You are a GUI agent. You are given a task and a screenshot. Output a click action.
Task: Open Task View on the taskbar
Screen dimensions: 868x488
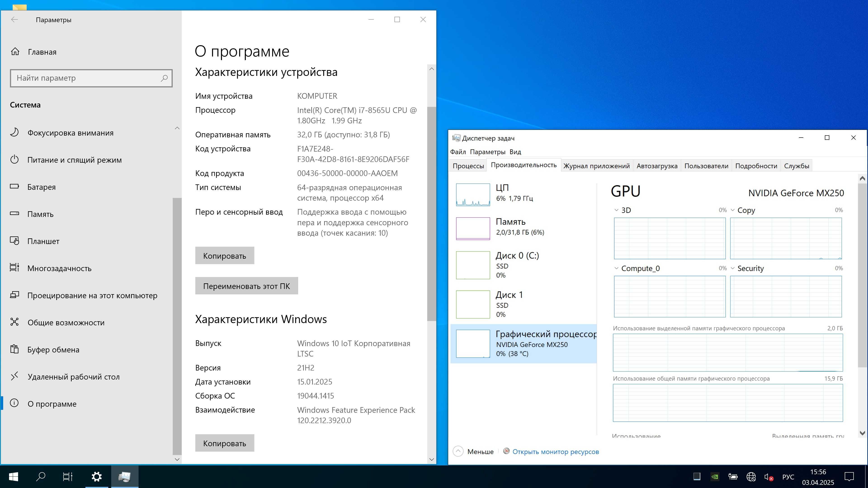point(68,476)
